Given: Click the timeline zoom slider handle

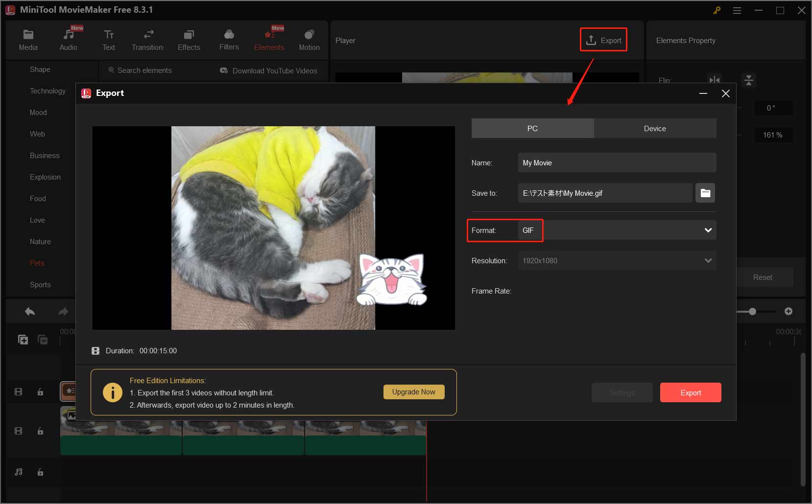Looking at the screenshot, I should [x=752, y=311].
